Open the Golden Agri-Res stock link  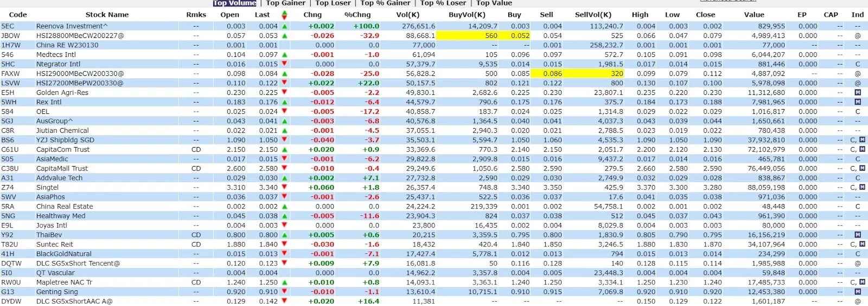coord(62,93)
